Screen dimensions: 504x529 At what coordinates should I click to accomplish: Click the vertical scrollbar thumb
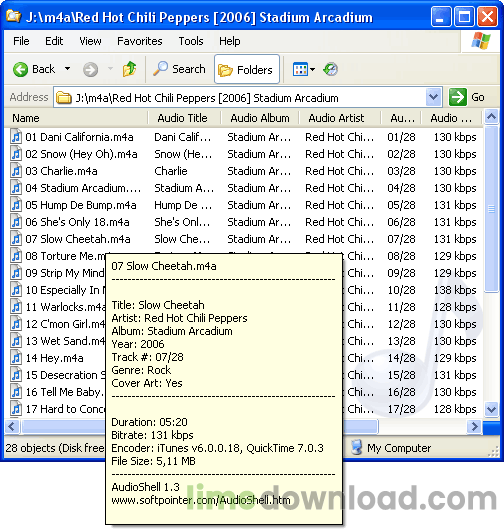pyautogui.click(x=492, y=209)
